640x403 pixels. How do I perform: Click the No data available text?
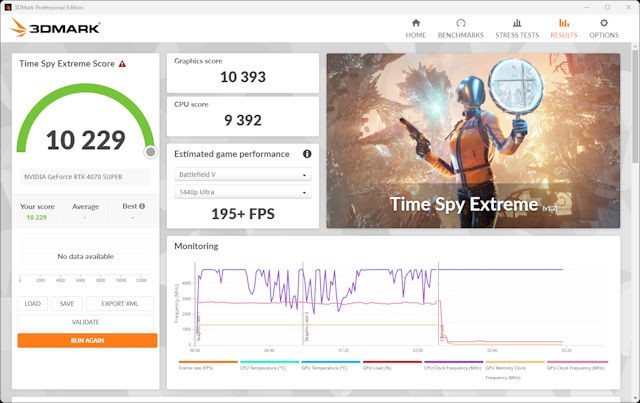click(85, 256)
